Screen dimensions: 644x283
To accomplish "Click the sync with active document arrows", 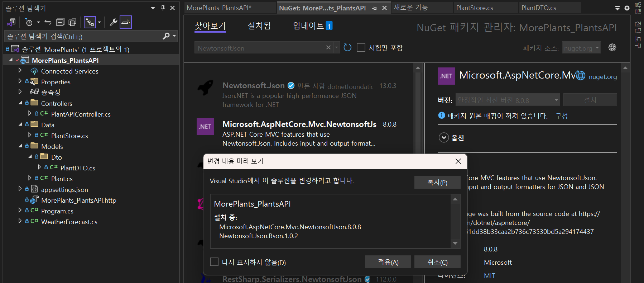I will (x=48, y=22).
